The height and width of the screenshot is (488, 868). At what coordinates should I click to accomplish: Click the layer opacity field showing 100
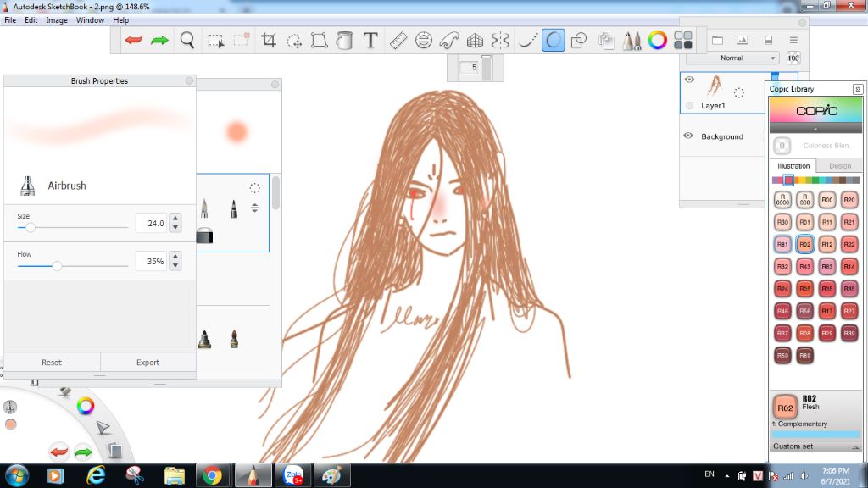[793, 58]
